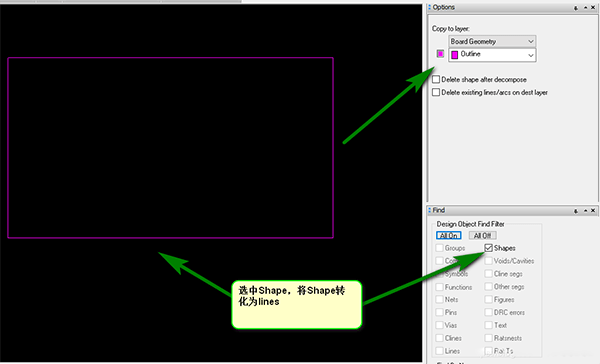Open the Board Geometry class dropdown
The image size is (600, 364).
point(492,41)
